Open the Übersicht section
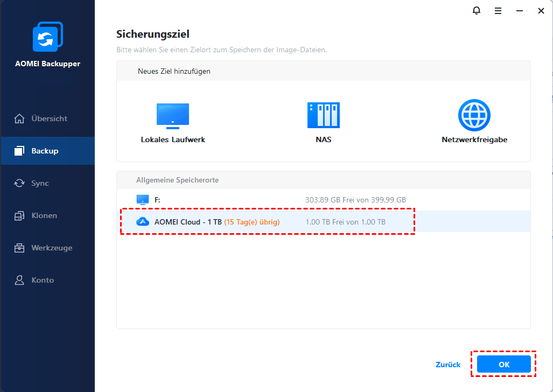553x392 pixels. coord(47,118)
